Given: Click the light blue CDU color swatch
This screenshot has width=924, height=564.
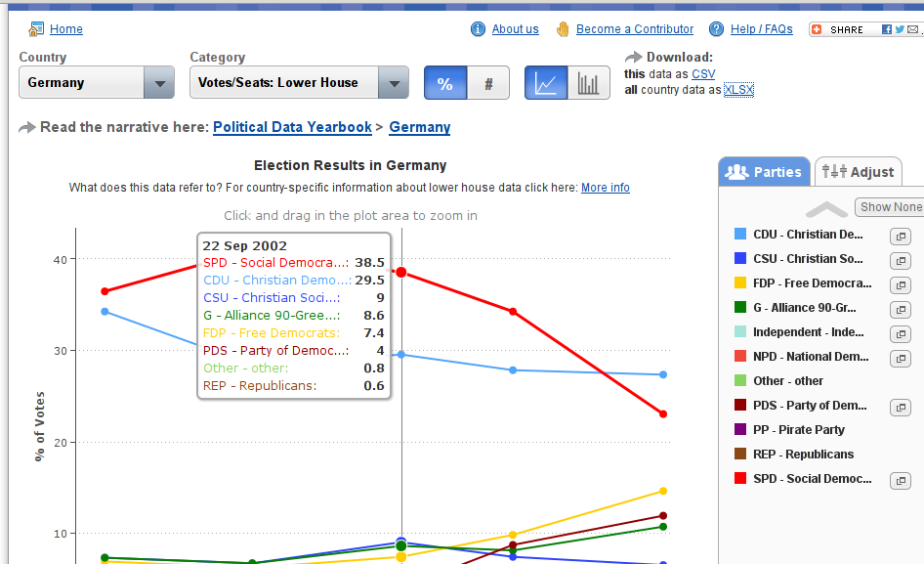Looking at the screenshot, I should click(740, 235).
